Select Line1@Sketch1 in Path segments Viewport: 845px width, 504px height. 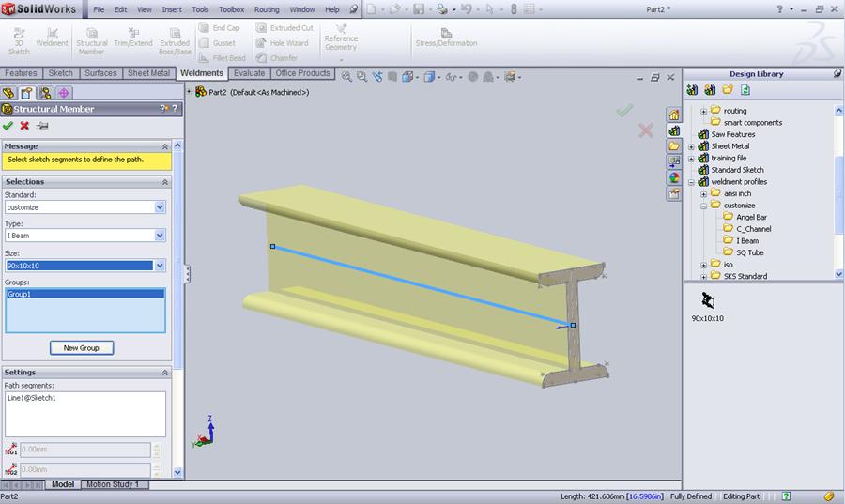click(x=32, y=398)
